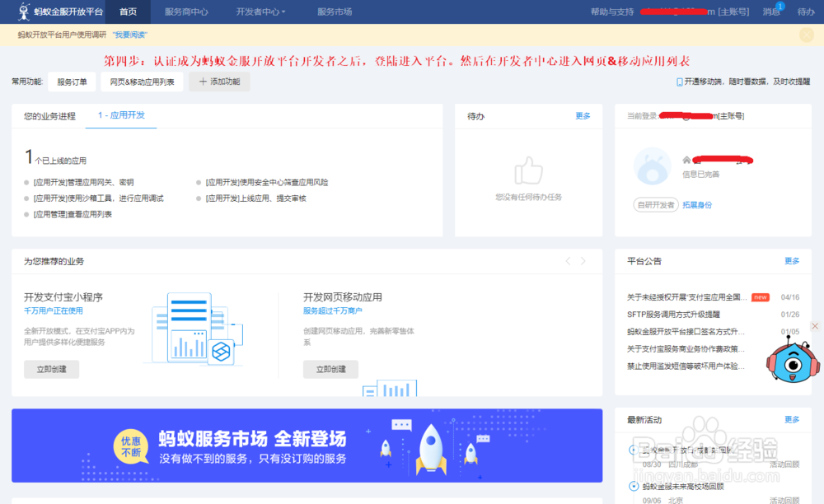Click the "我要阅读" survey link

[x=130, y=35]
